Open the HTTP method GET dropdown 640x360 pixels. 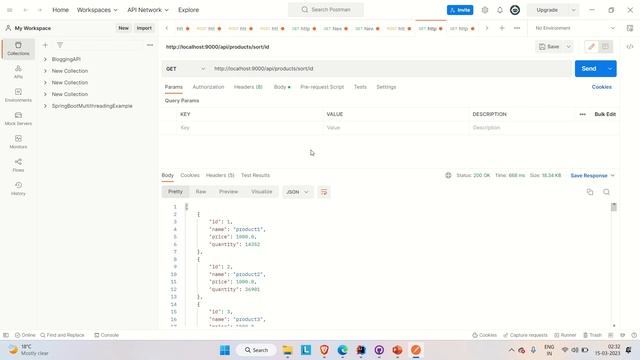186,69
